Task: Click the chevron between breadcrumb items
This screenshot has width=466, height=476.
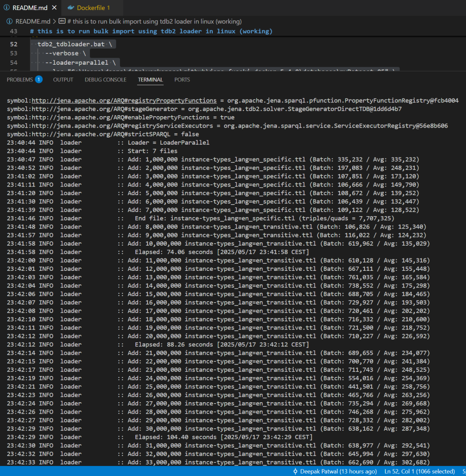Action: click(x=54, y=21)
